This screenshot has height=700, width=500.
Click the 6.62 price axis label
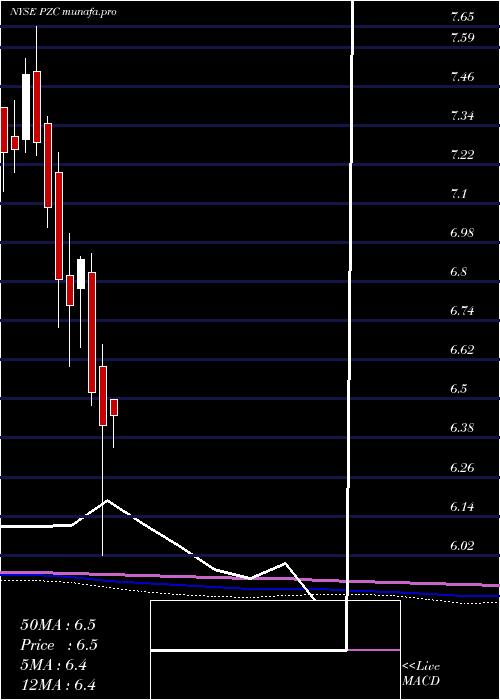click(x=462, y=349)
